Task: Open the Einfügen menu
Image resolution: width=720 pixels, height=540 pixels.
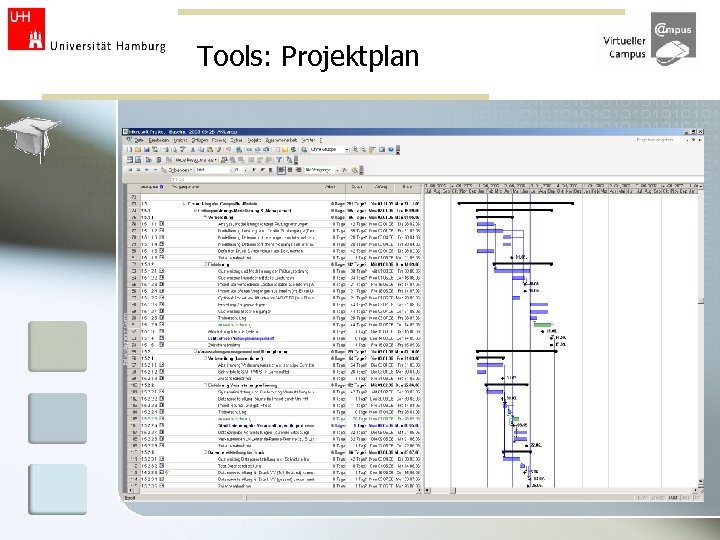Action: tap(200, 140)
